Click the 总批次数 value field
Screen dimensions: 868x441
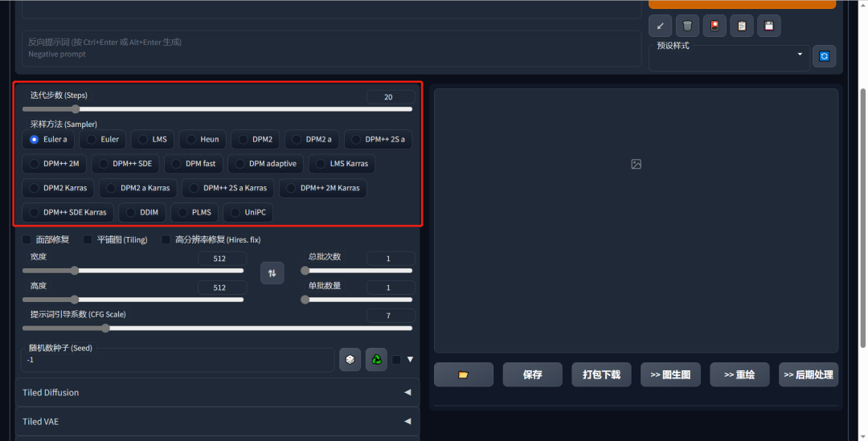[391, 259]
